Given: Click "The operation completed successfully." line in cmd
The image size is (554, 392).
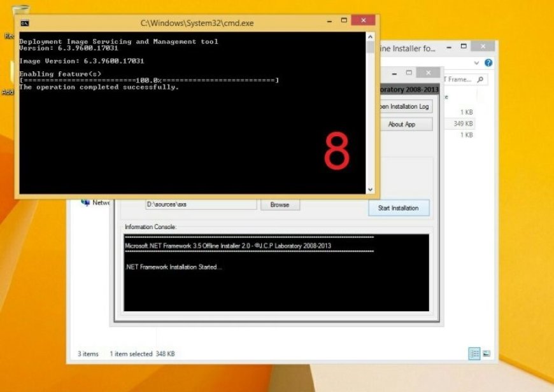Looking at the screenshot, I should tap(99, 87).
